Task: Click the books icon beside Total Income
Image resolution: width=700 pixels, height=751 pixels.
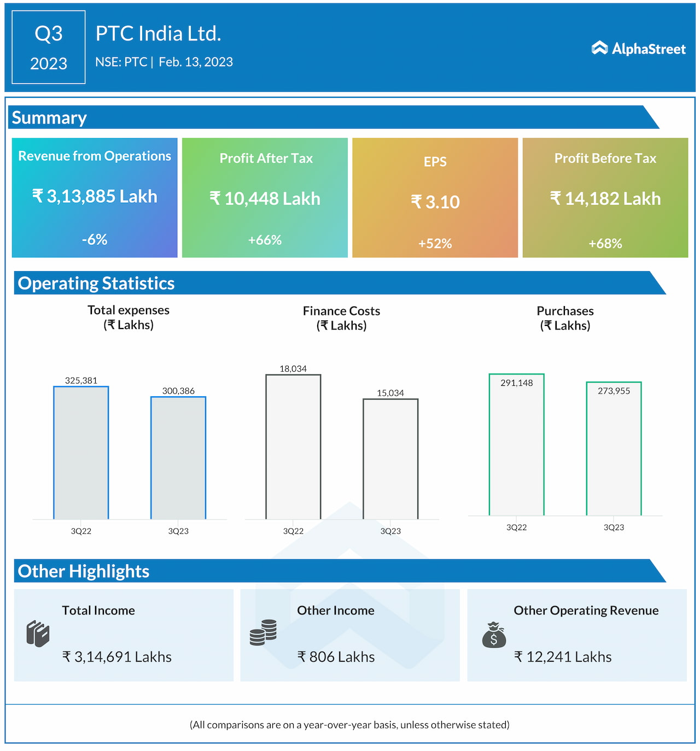Action: 38,634
